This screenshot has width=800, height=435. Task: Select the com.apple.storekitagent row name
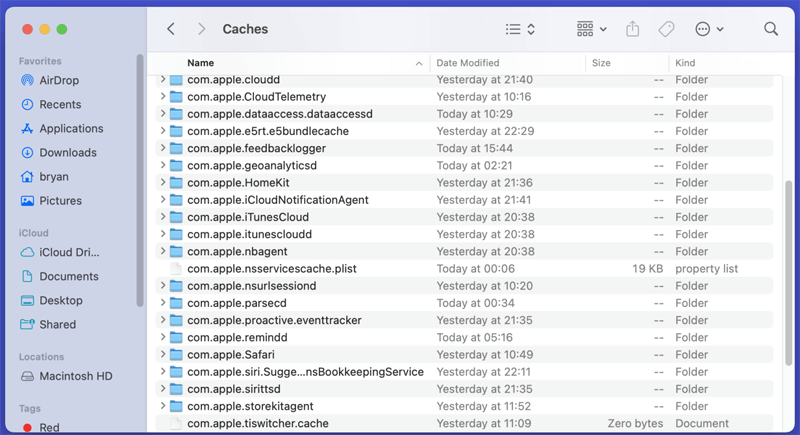pos(250,406)
